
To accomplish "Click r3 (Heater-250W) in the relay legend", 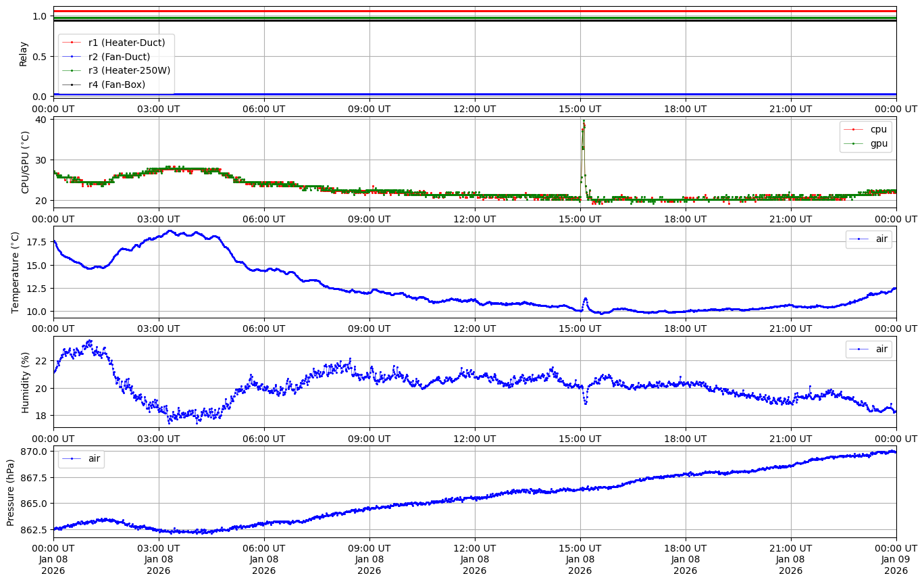I will (129, 70).
